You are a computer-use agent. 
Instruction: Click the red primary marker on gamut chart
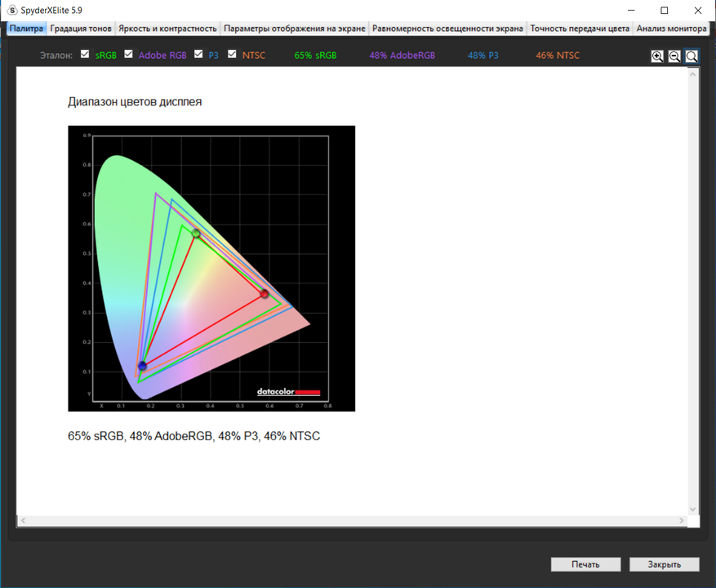pyautogui.click(x=265, y=293)
